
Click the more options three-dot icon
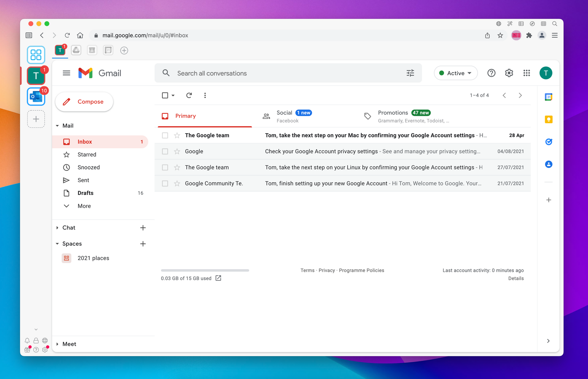pos(205,95)
